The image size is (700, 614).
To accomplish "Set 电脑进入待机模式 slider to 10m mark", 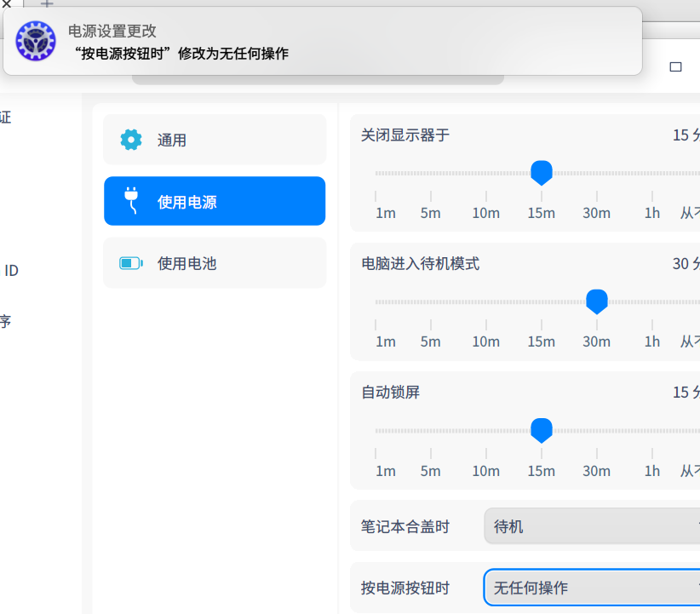I will point(486,302).
